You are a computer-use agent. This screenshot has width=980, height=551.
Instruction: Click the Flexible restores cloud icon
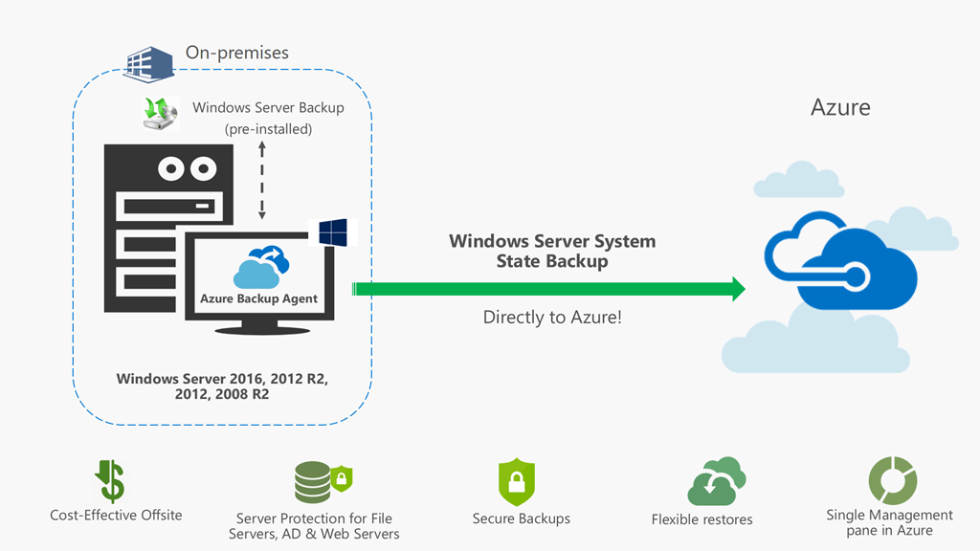click(713, 480)
